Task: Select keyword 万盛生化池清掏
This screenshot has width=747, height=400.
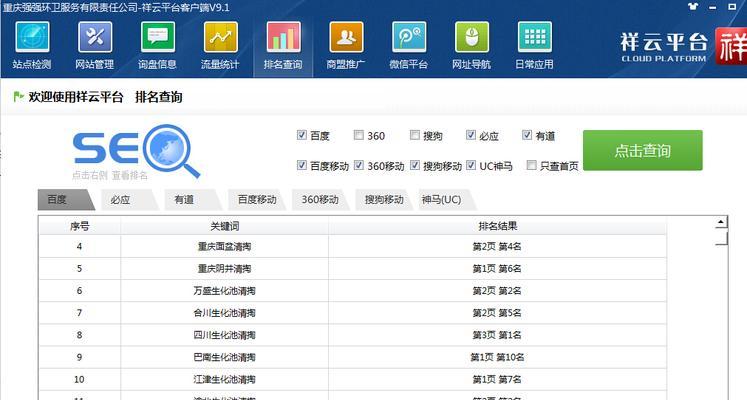Action: click(x=224, y=291)
